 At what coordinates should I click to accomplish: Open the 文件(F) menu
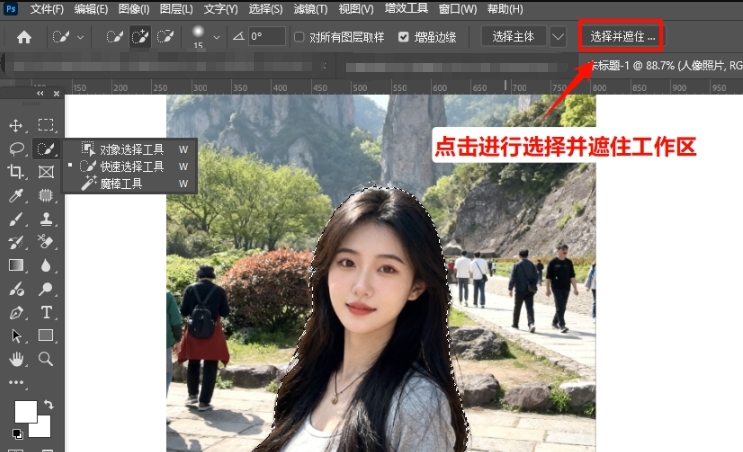47,9
